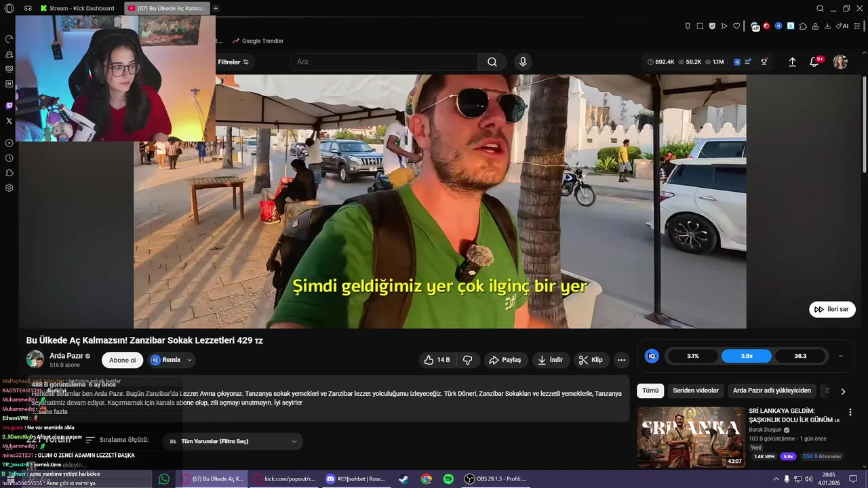The height and width of the screenshot is (488, 868).
Task: Open History clock icon in sidebar
Action: tap(9, 158)
